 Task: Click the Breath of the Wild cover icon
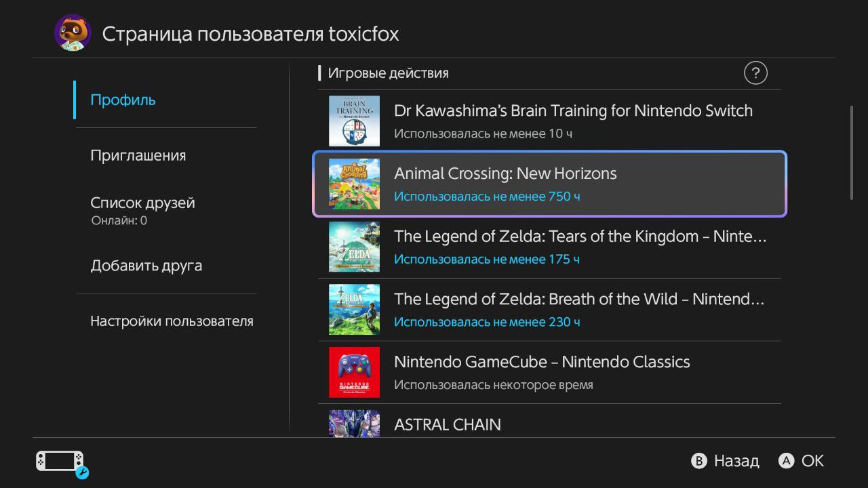point(354,310)
